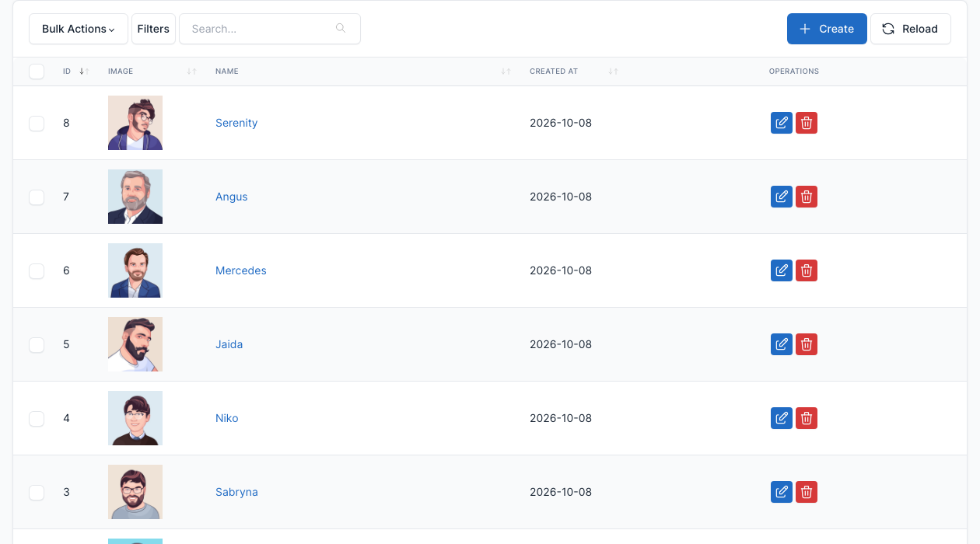Viewport: 980px width, 544px height.
Task: Open the Filters panel
Action: coord(153,29)
